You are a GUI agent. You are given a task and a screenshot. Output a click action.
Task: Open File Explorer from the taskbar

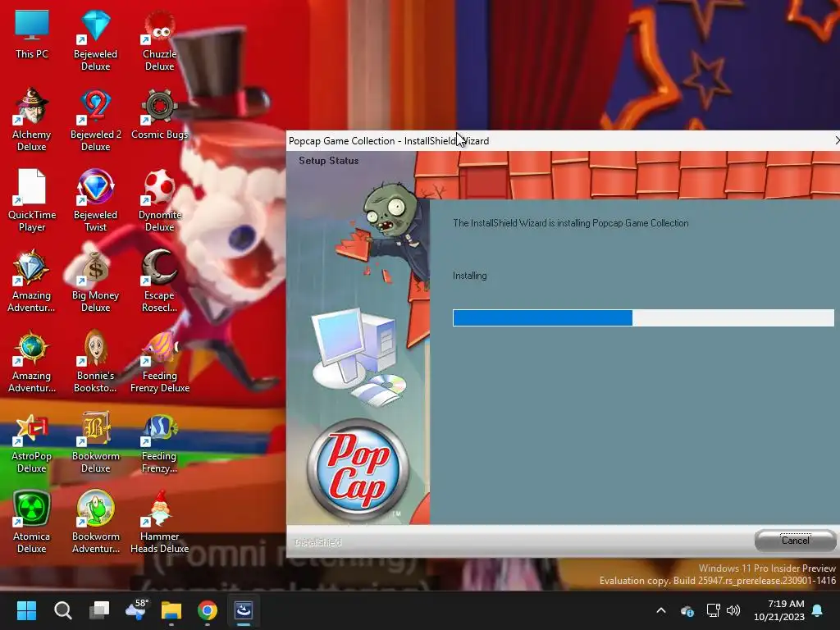coord(171,610)
